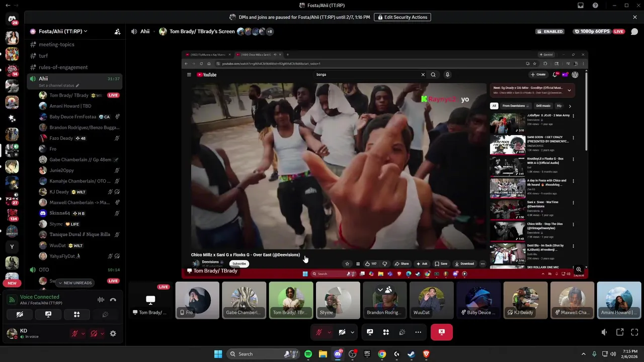This screenshot has width=644, height=362.
Task: Unmute microphone in the bottom call bar
Action: point(318,332)
